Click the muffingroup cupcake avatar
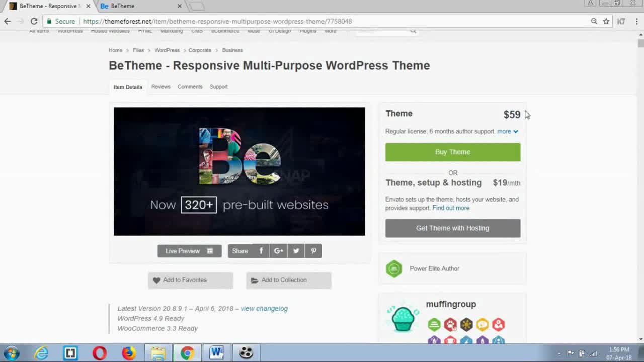This screenshot has width=644, height=362. 403,318
